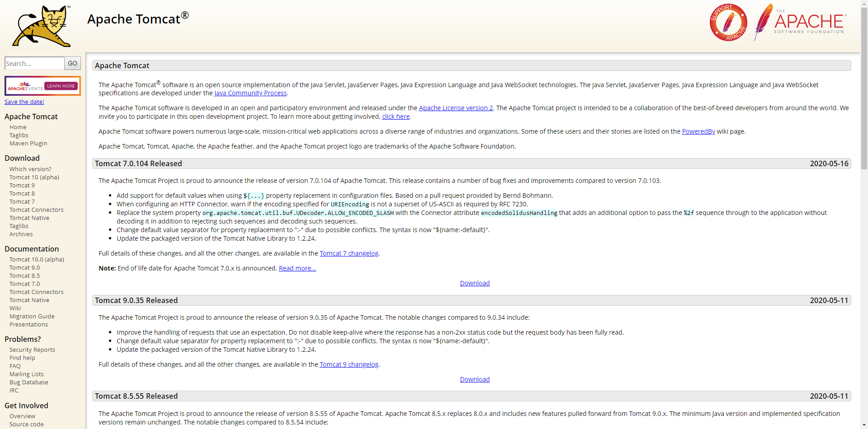View the Tomcat 7 changelog

pyautogui.click(x=349, y=254)
